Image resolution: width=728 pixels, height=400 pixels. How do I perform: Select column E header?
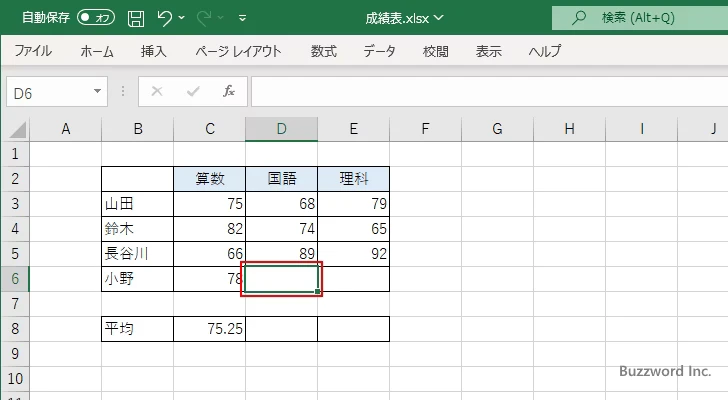click(353, 129)
